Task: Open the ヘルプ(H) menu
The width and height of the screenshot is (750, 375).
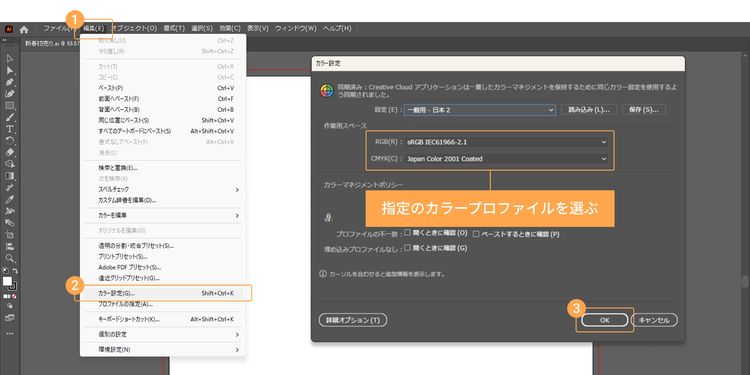Action: (x=337, y=29)
